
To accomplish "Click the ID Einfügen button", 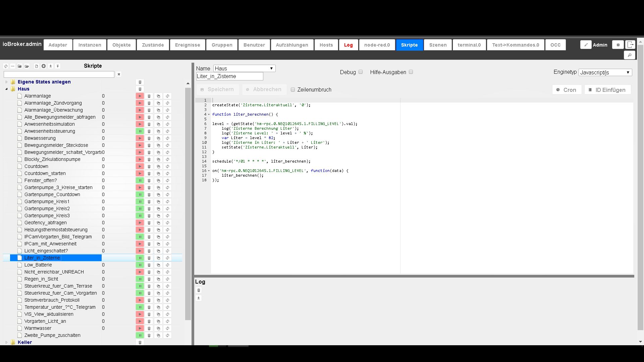I will pos(607,90).
